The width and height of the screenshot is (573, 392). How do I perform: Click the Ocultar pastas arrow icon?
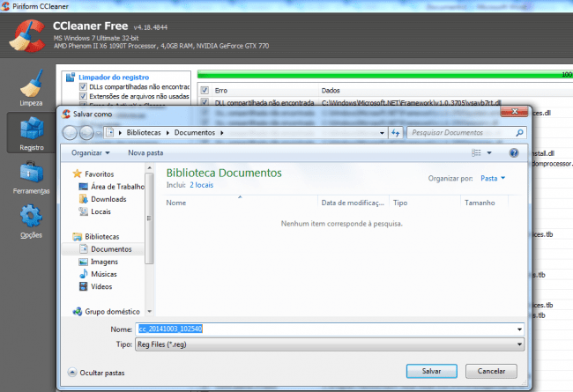72,373
